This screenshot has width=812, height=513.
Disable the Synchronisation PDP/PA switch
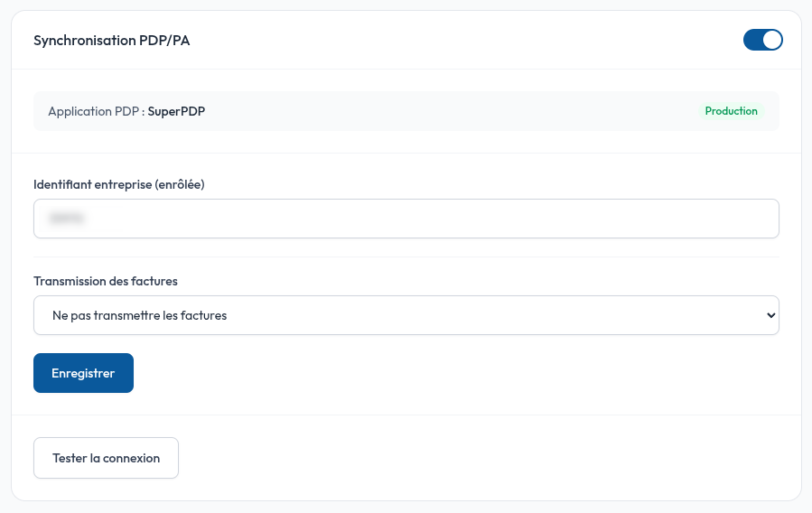pyautogui.click(x=763, y=40)
